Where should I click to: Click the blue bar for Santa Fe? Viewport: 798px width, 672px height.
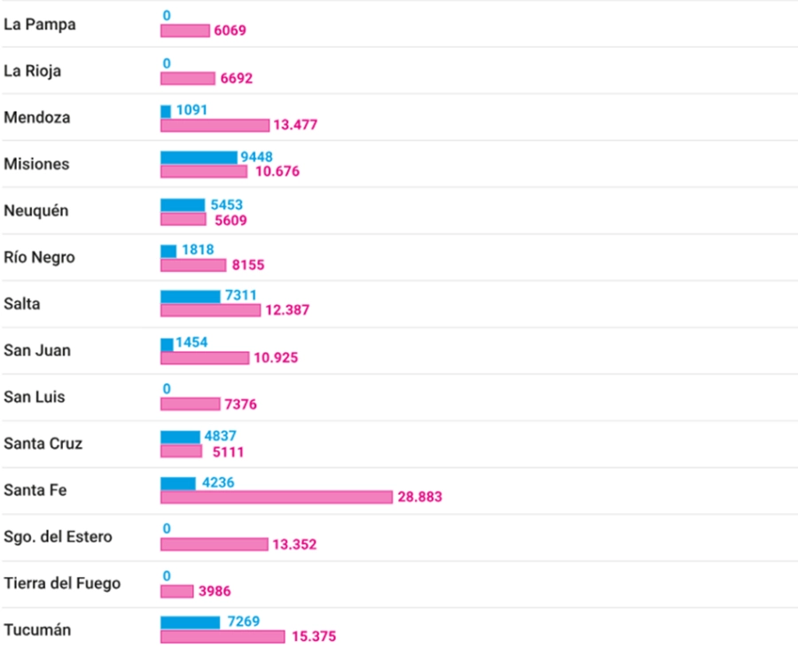(177, 483)
